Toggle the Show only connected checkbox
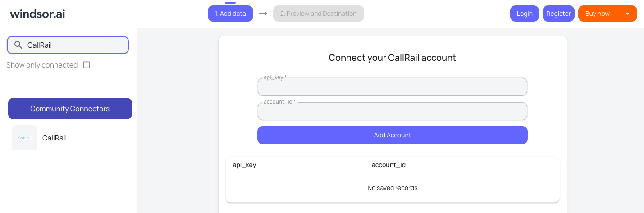This screenshot has height=213, width=644. [x=87, y=65]
